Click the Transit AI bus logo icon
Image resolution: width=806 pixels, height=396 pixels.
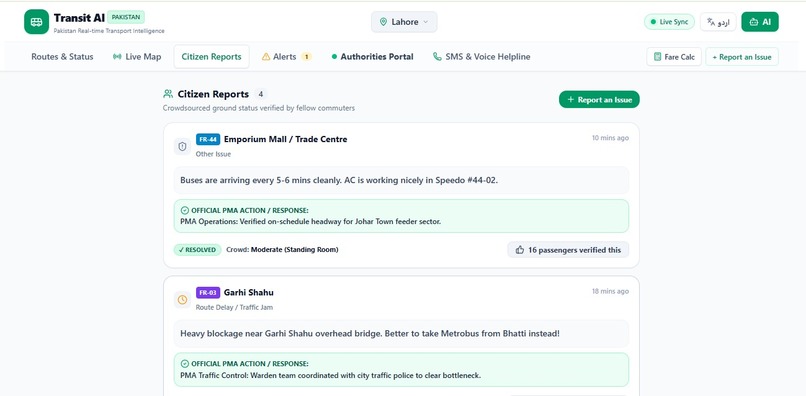(x=36, y=22)
